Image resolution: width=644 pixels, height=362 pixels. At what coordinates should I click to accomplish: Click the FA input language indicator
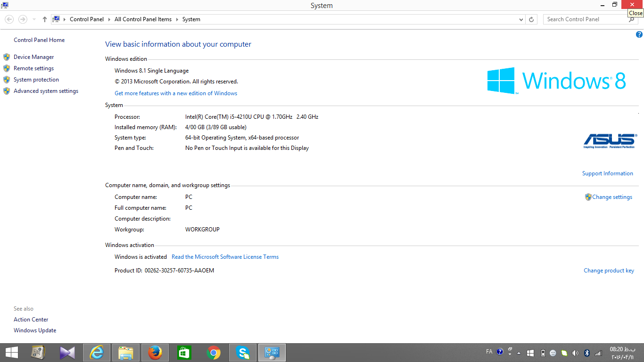(x=489, y=352)
